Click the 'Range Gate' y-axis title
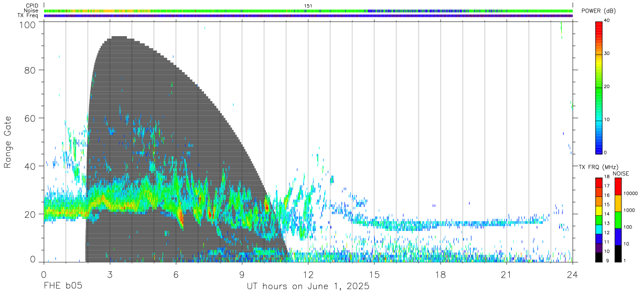This screenshot has height=297, width=644. click(8, 142)
